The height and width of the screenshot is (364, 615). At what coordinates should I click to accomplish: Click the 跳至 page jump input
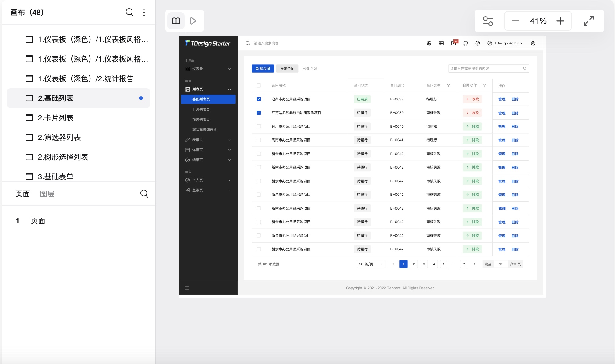(501, 264)
